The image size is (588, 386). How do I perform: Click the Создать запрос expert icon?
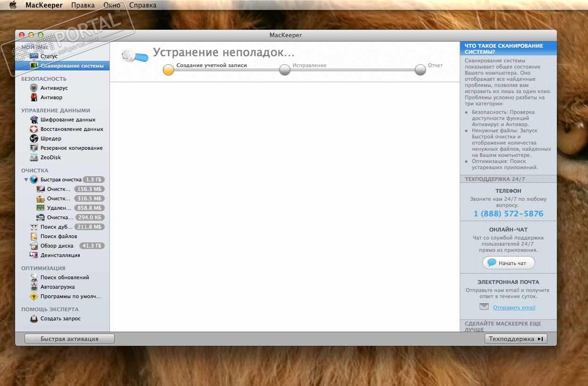(x=34, y=318)
